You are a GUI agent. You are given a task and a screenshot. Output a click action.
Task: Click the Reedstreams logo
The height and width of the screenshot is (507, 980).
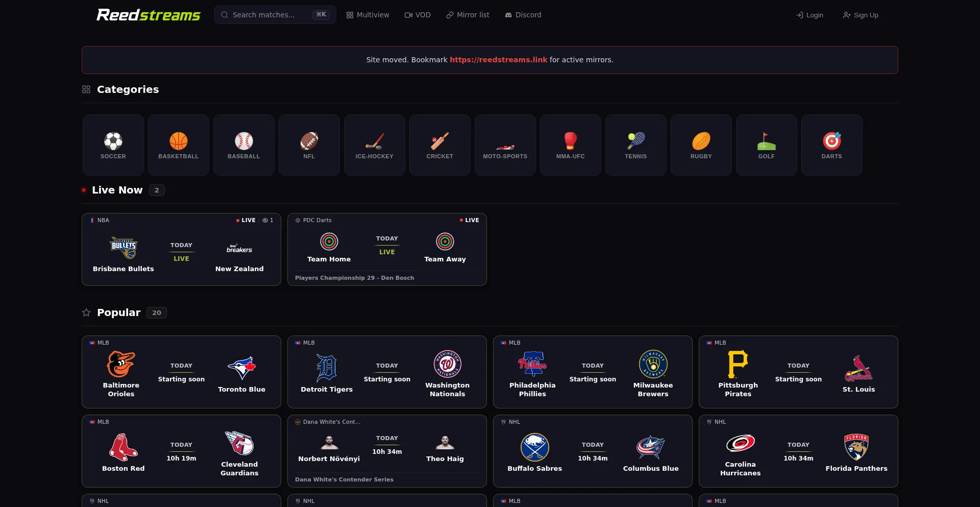(149, 15)
